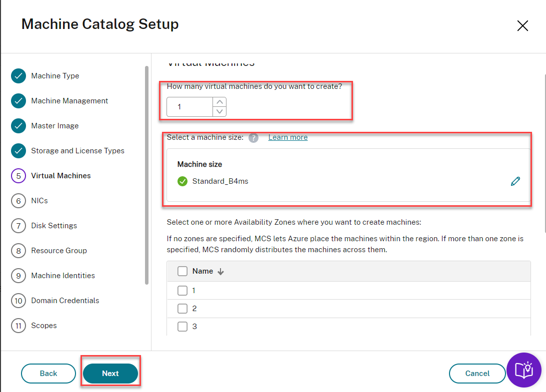Click the Machine Type completed step checkmark
Screen dimensions: 546x392
pyautogui.click(x=18, y=76)
